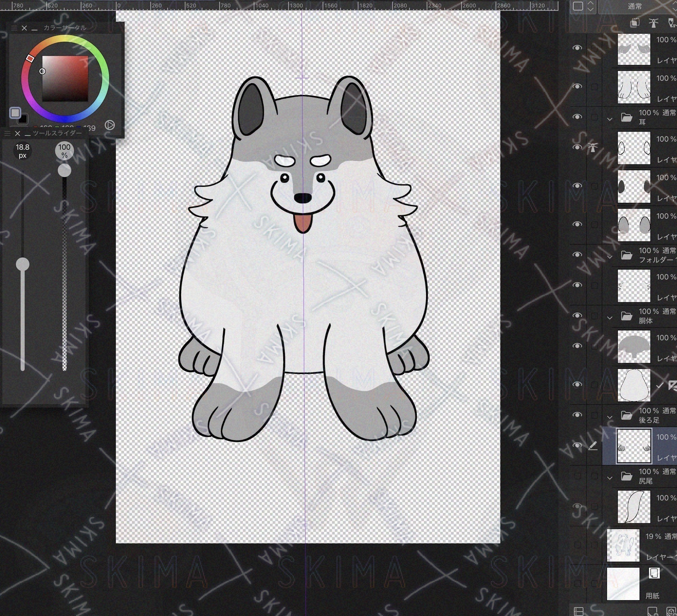Collapse the 胴体 folder
The width and height of the screenshot is (677, 616).
(610, 318)
